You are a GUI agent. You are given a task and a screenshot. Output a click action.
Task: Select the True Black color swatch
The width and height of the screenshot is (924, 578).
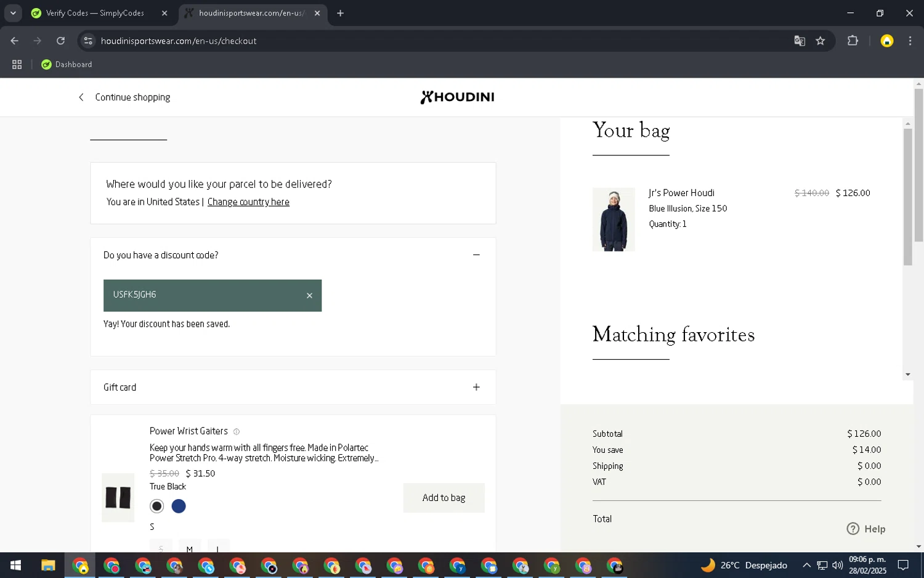pyautogui.click(x=157, y=506)
